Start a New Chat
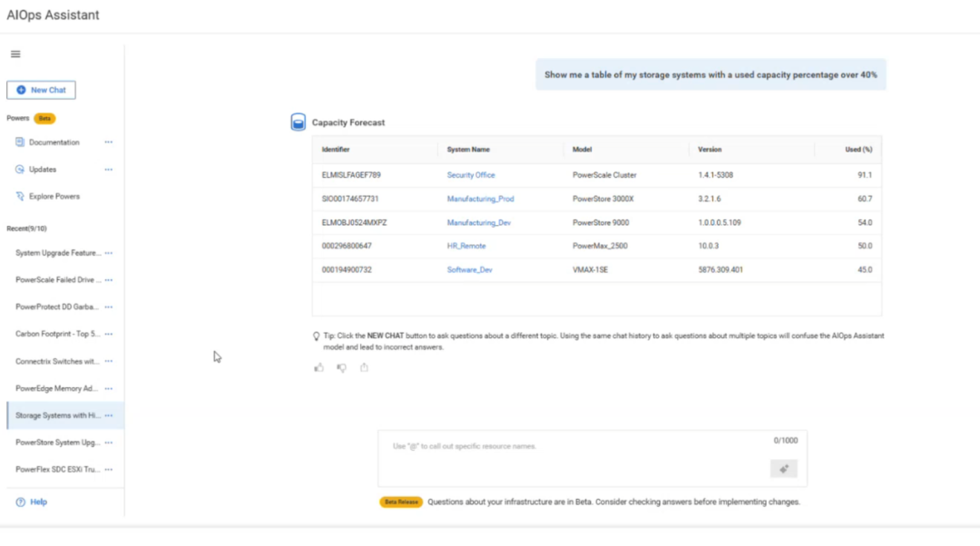 click(x=41, y=90)
